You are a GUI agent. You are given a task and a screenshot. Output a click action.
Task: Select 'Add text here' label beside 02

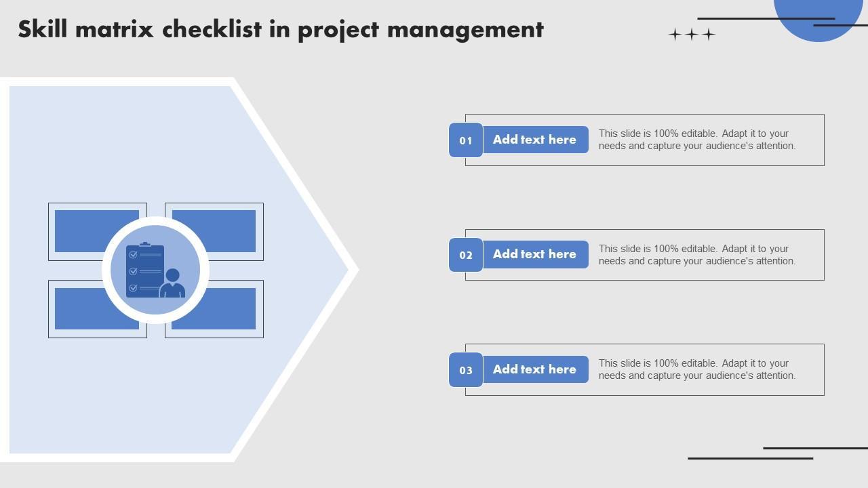pyautogui.click(x=535, y=254)
